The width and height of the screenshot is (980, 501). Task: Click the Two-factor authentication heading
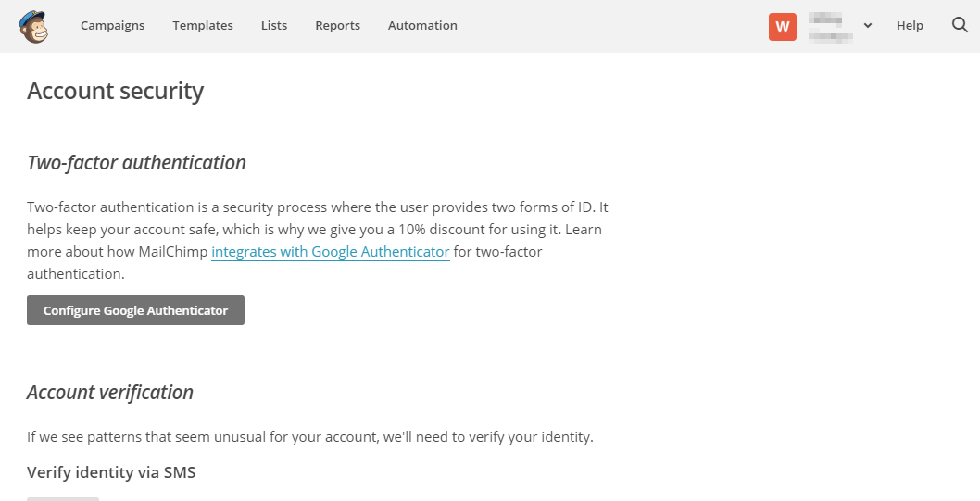pyautogui.click(x=136, y=162)
